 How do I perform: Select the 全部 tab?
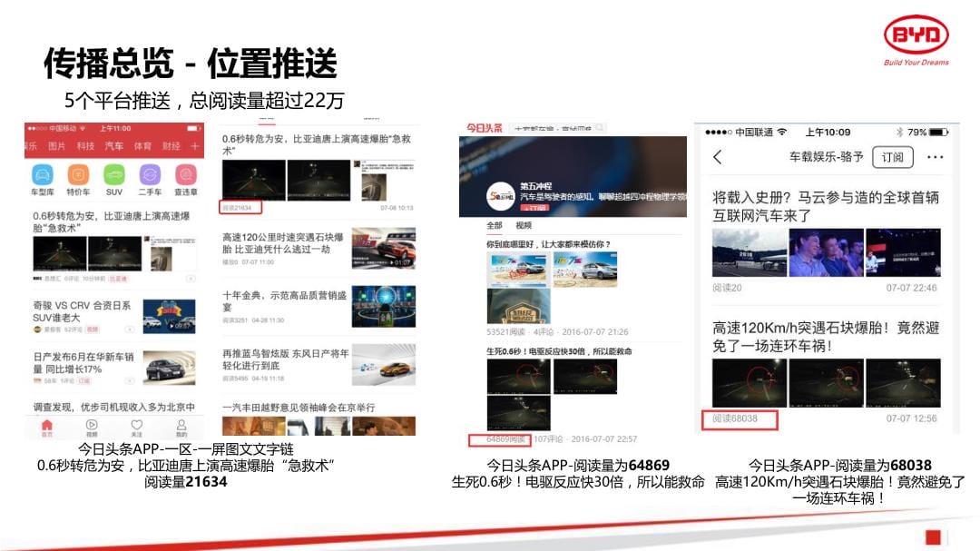(495, 225)
